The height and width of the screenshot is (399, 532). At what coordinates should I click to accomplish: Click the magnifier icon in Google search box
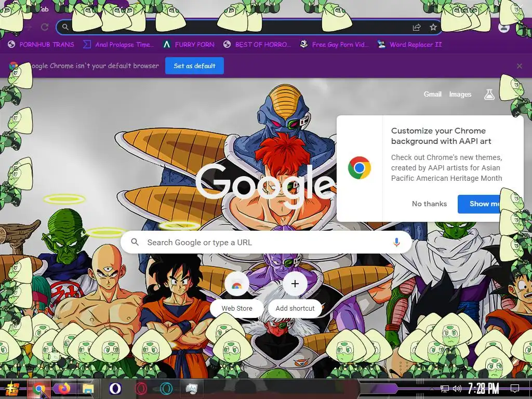135,242
